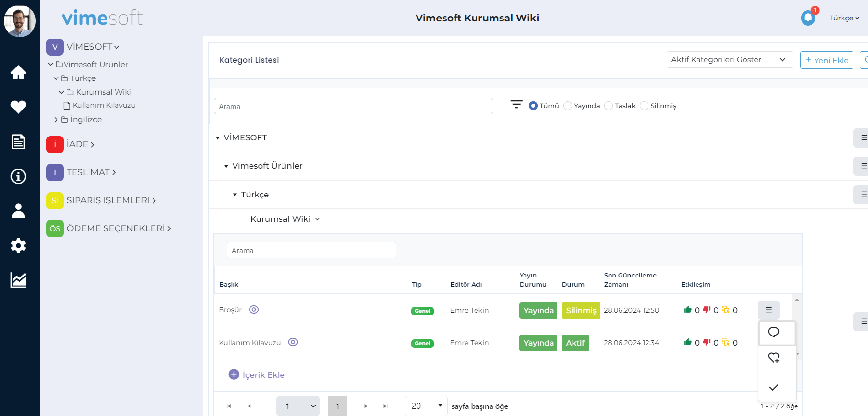Open the notification bell

[x=808, y=18]
